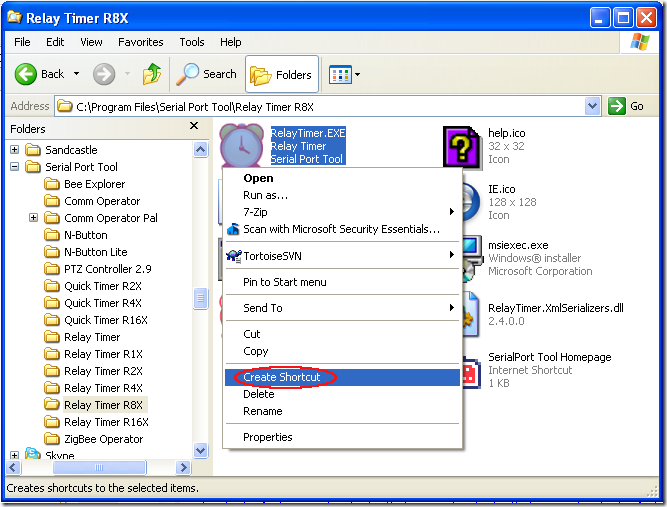
Task: Click the horizontal scroll left arrow
Action: coord(13,467)
